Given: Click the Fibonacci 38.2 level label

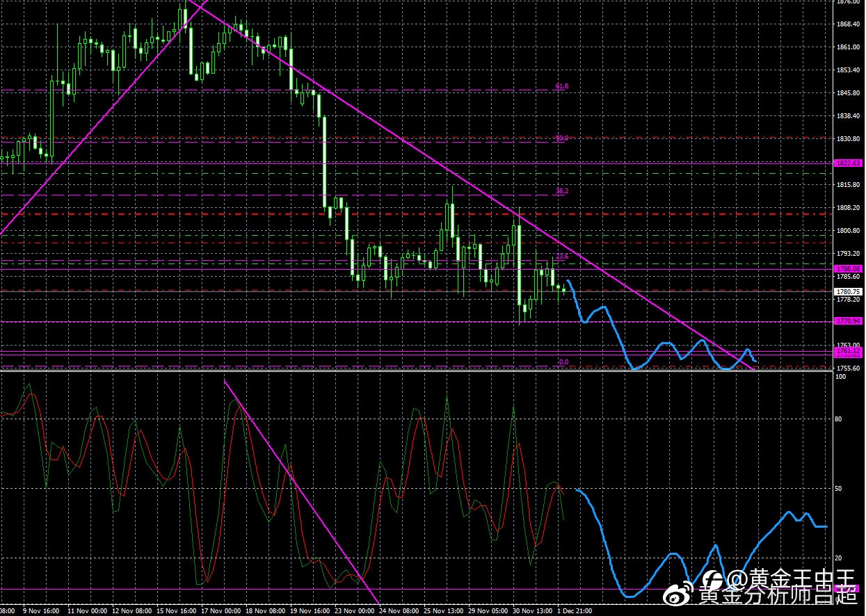Looking at the screenshot, I should pos(562,191).
